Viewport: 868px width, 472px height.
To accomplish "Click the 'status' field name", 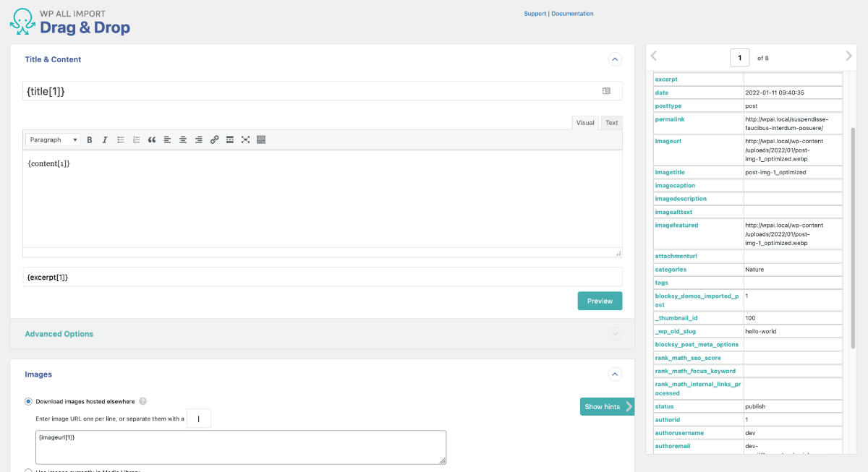I will [x=664, y=406].
